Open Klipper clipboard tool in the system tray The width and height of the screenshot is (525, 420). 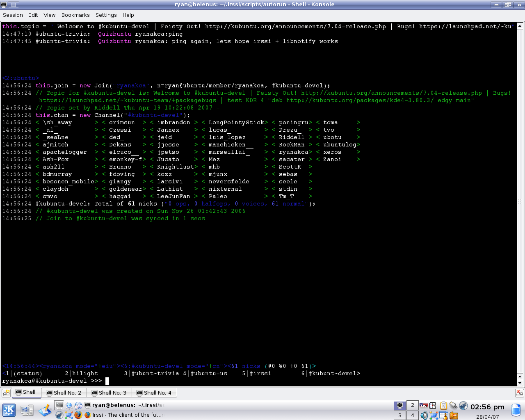(x=444, y=406)
